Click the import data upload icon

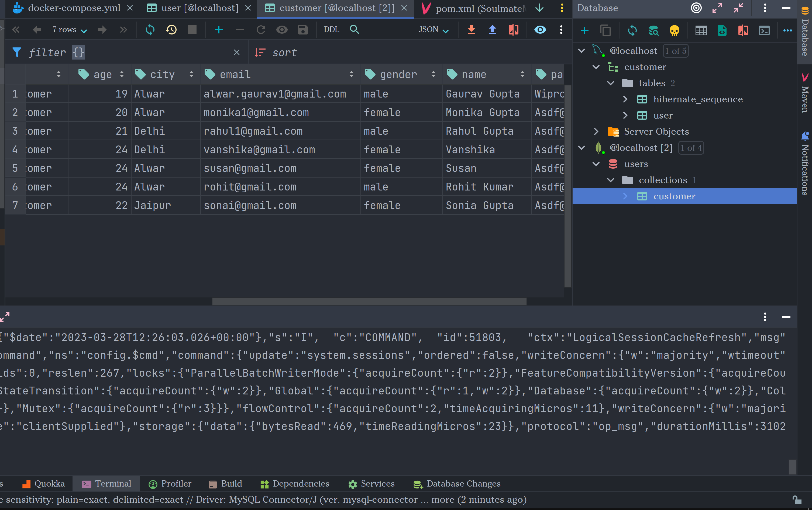click(492, 30)
